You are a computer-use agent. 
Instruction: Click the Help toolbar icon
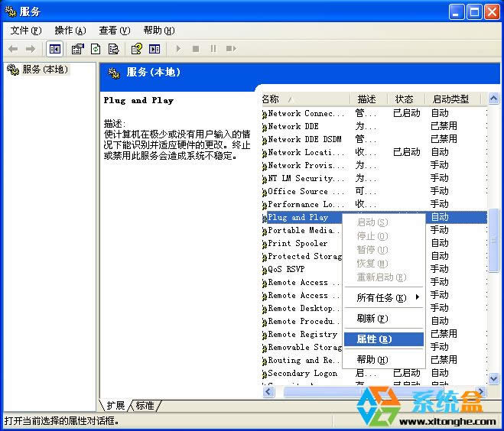[136, 49]
